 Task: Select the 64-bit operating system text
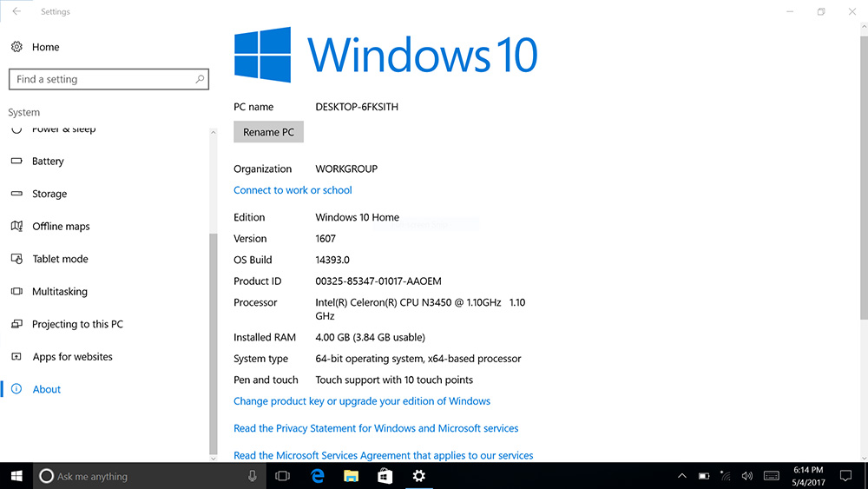(418, 359)
